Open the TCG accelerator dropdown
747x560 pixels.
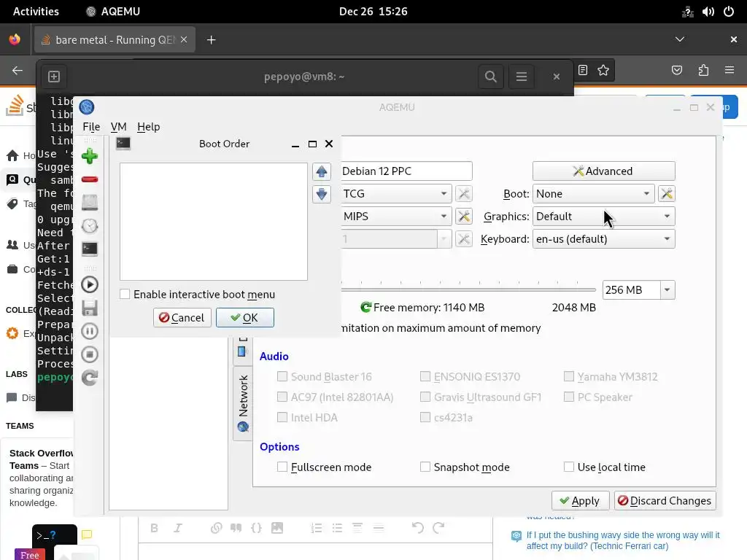point(395,194)
